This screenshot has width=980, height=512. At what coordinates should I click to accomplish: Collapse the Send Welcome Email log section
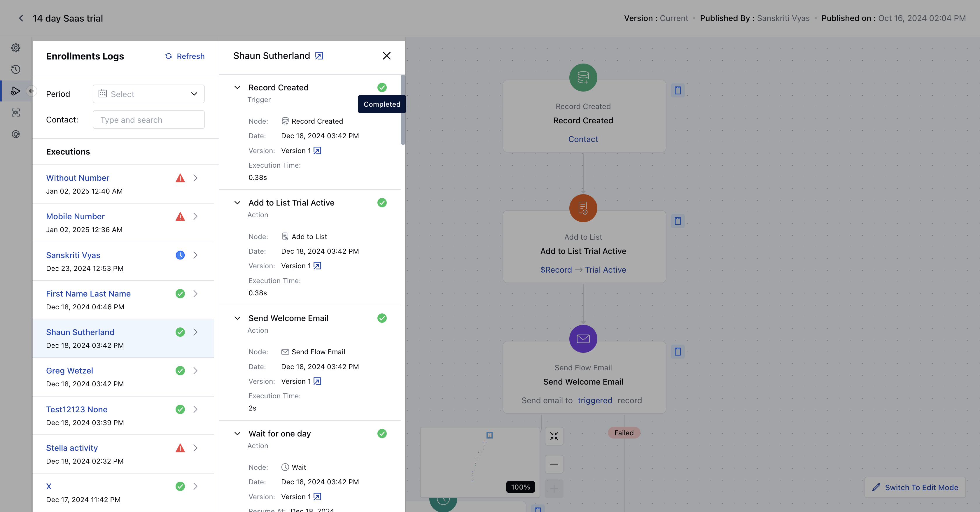[x=237, y=318]
